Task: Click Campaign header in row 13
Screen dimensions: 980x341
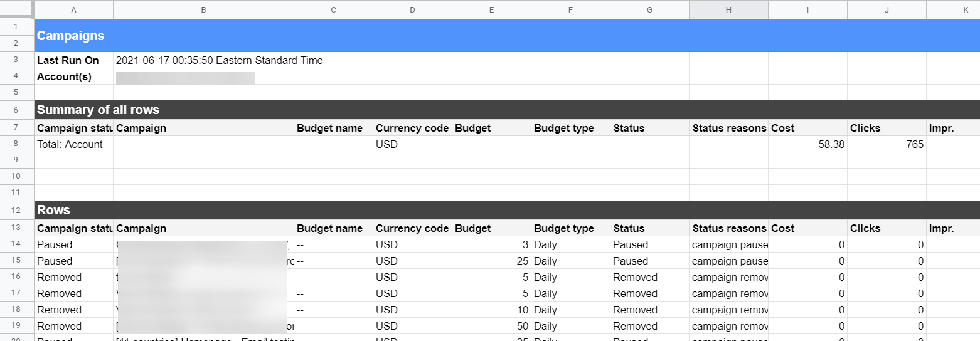Action: click(204, 228)
